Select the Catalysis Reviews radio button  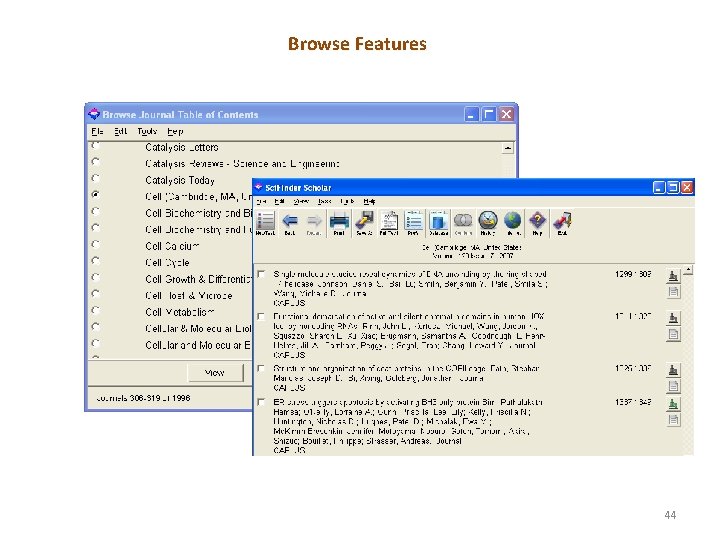point(96,162)
